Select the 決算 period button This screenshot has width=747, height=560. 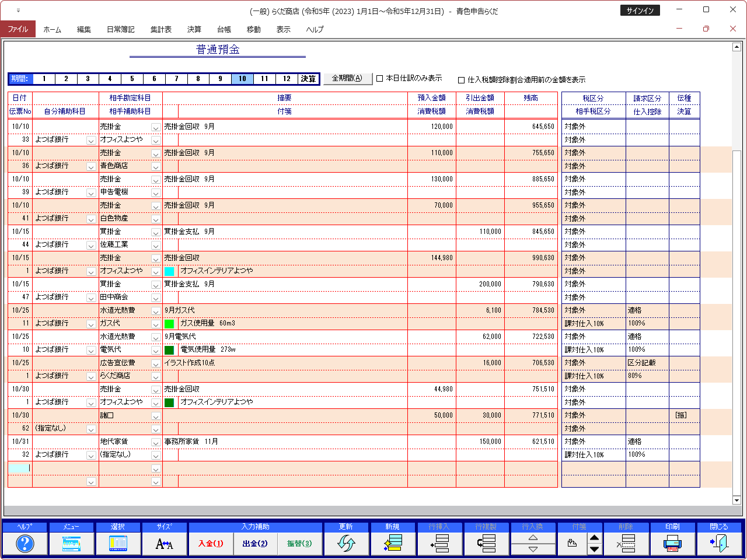(308, 79)
